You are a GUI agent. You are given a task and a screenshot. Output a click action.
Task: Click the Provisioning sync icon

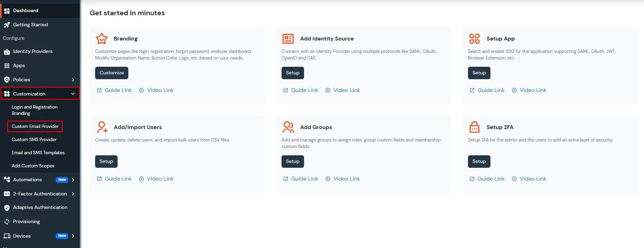(x=7, y=222)
